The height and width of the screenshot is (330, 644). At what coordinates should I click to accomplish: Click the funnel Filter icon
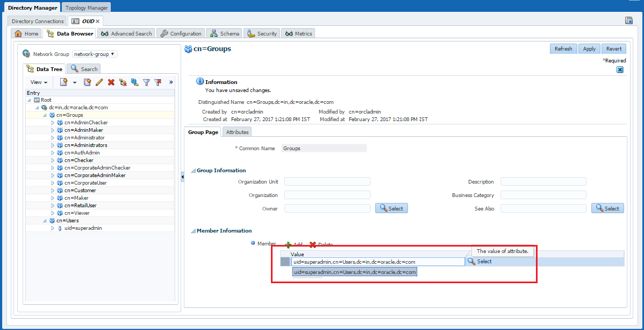(x=146, y=82)
